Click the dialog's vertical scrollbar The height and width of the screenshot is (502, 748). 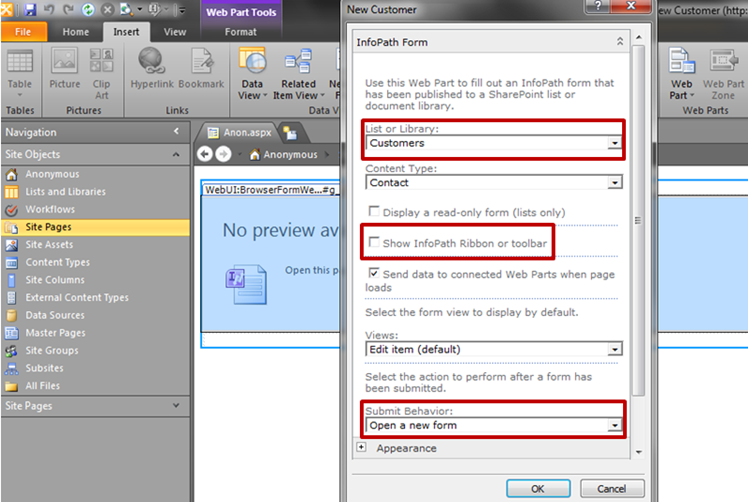point(638,220)
